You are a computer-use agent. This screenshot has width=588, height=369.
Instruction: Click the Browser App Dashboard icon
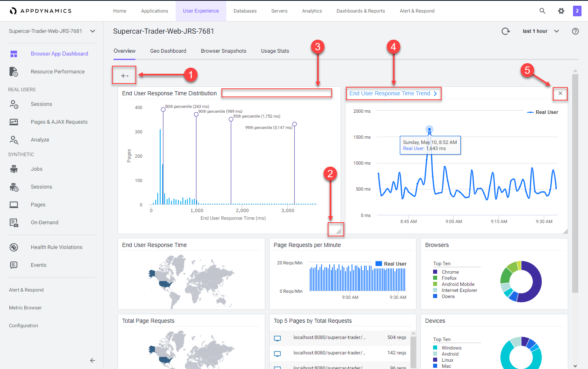[14, 54]
